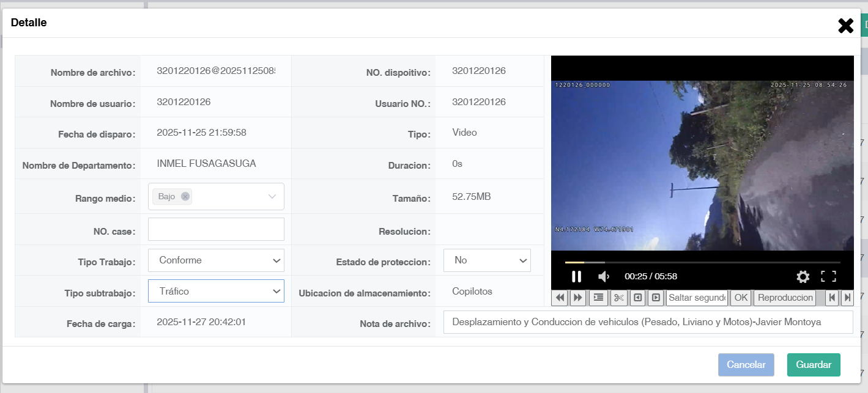Mute the video with the speaker icon
The width and height of the screenshot is (868, 393).
[604, 276]
